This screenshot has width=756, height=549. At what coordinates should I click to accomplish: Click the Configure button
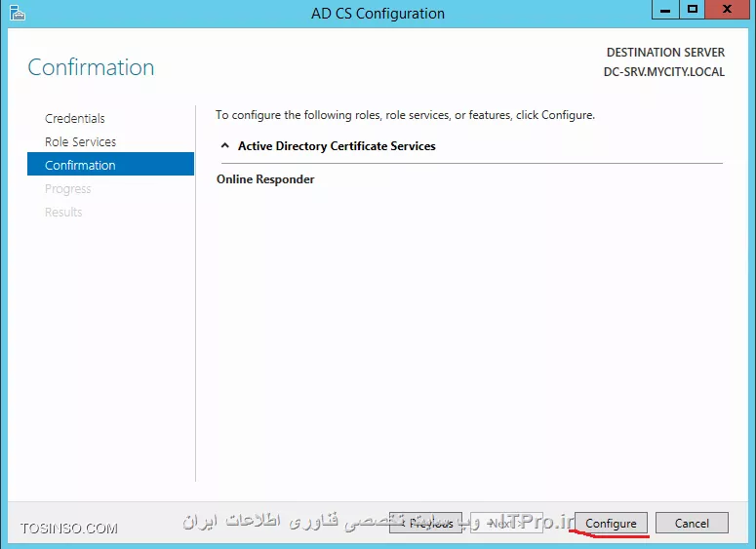tap(611, 523)
